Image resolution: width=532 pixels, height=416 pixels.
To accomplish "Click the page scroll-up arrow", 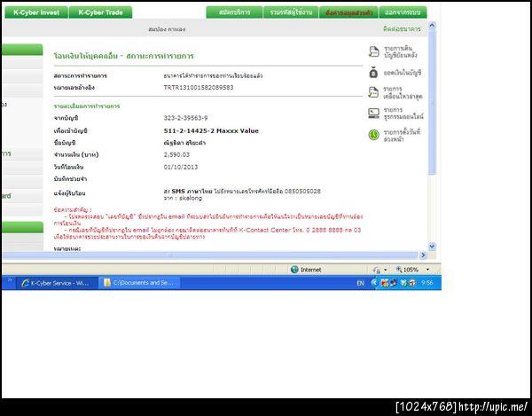I will pyautogui.click(x=432, y=25).
